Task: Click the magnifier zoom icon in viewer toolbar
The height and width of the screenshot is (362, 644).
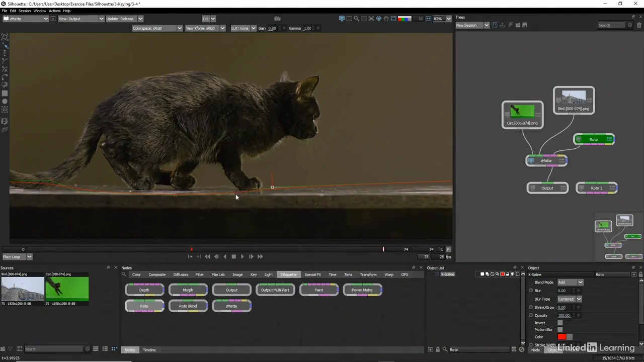Action: (x=356, y=19)
